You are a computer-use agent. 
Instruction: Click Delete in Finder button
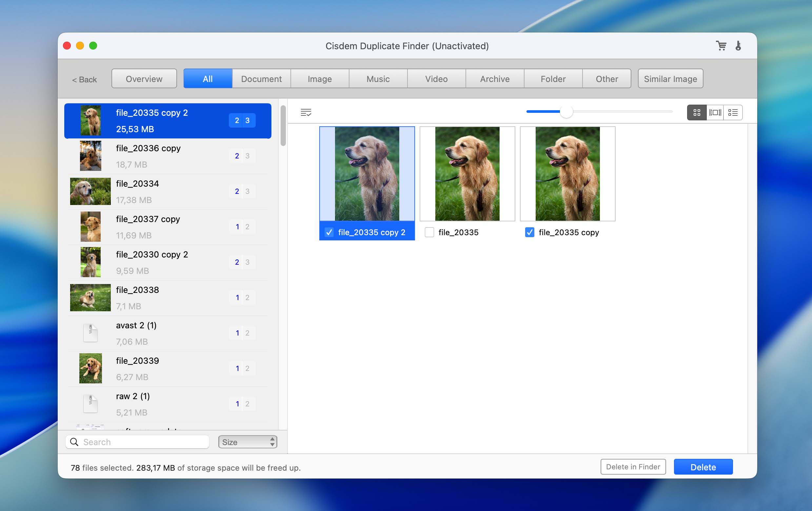633,467
